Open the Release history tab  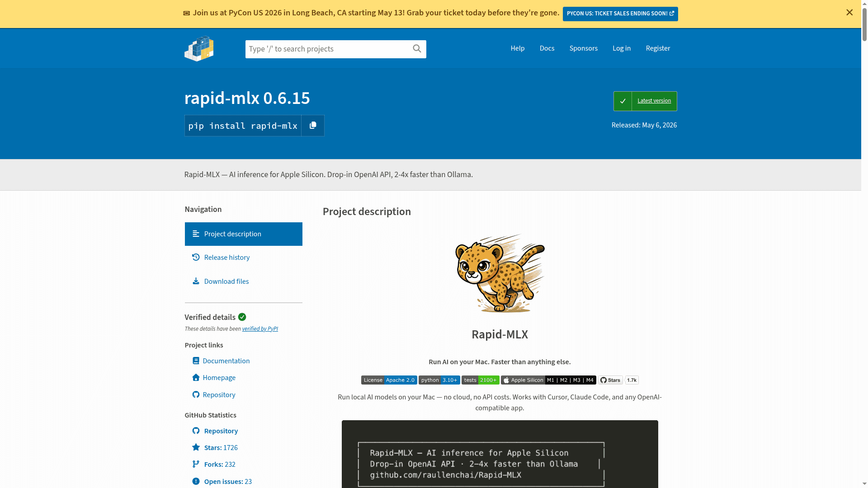tap(243, 258)
